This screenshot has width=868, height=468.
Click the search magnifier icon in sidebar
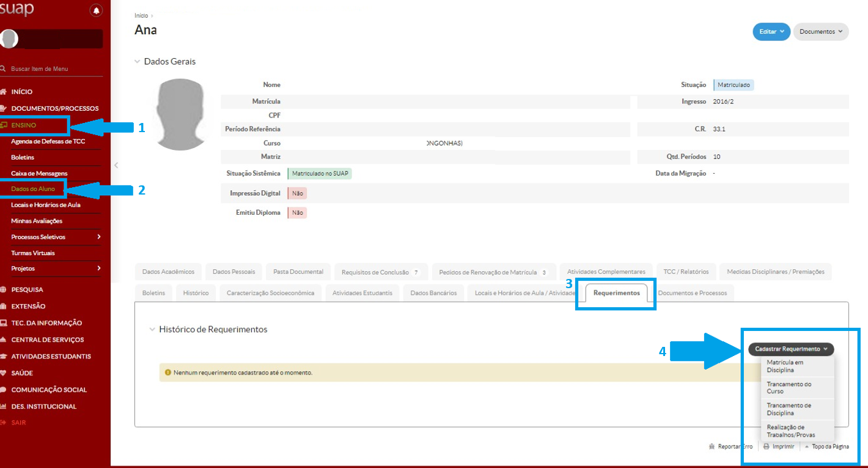point(3,69)
